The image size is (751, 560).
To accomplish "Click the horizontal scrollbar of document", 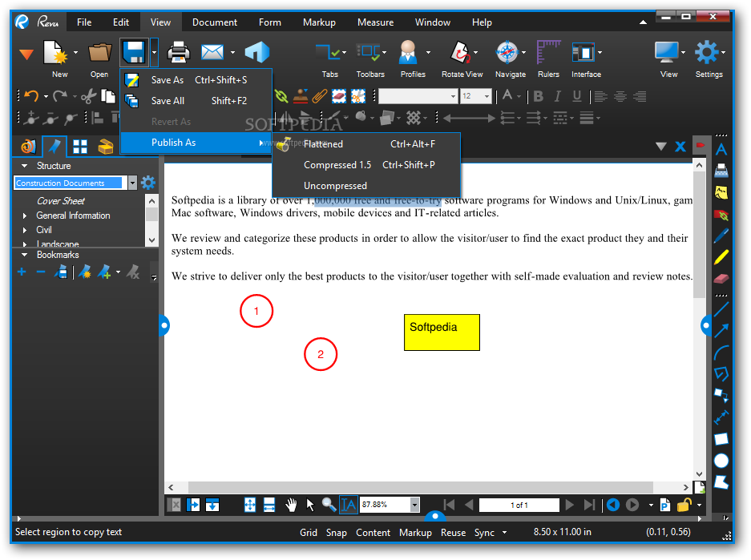I will [x=421, y=487].
